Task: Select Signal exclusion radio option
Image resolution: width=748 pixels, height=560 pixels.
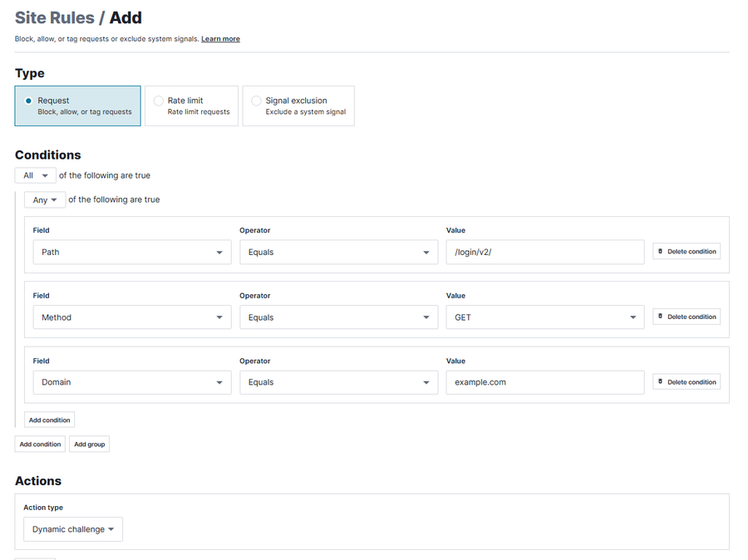Action: pos(256,101)
